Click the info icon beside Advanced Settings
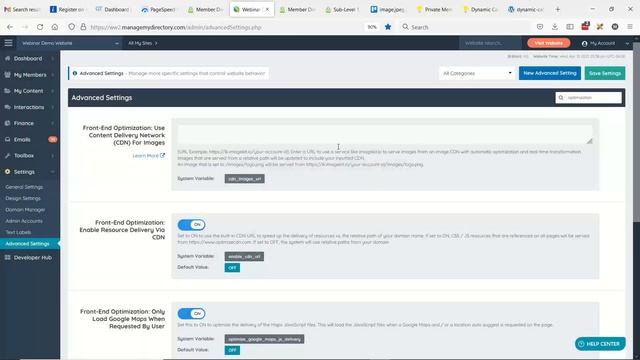 click(x=75, y=73)
